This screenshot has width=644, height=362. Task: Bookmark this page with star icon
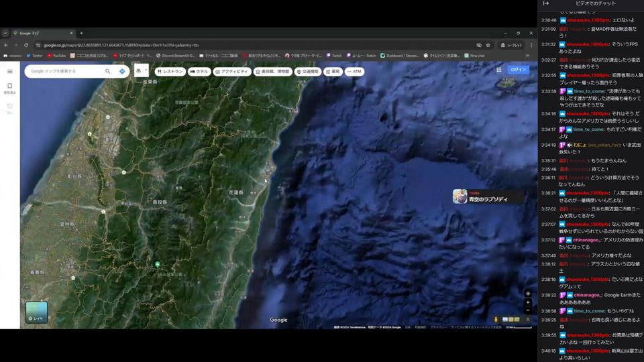[x=488, y=45]
